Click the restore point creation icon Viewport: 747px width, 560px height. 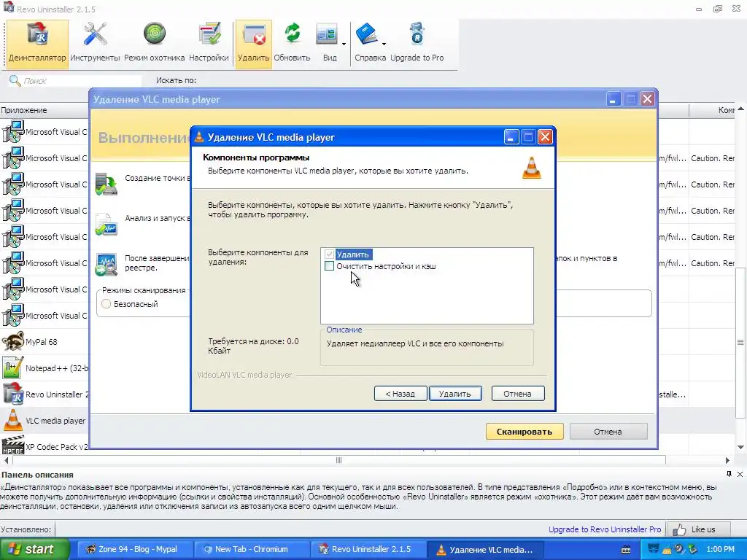pyautogui.click(x=107, y=184)
